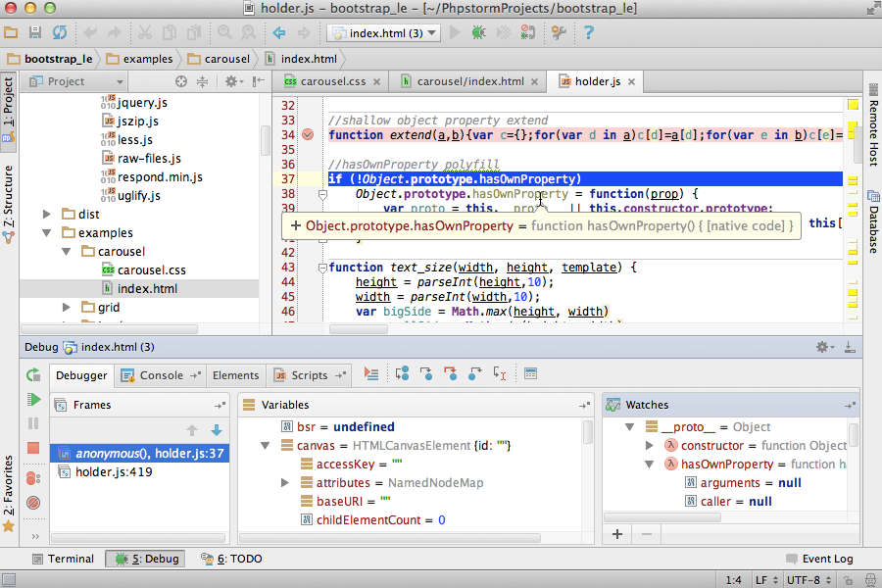Step over the current line
882x588 pixels.
[402, 374]
